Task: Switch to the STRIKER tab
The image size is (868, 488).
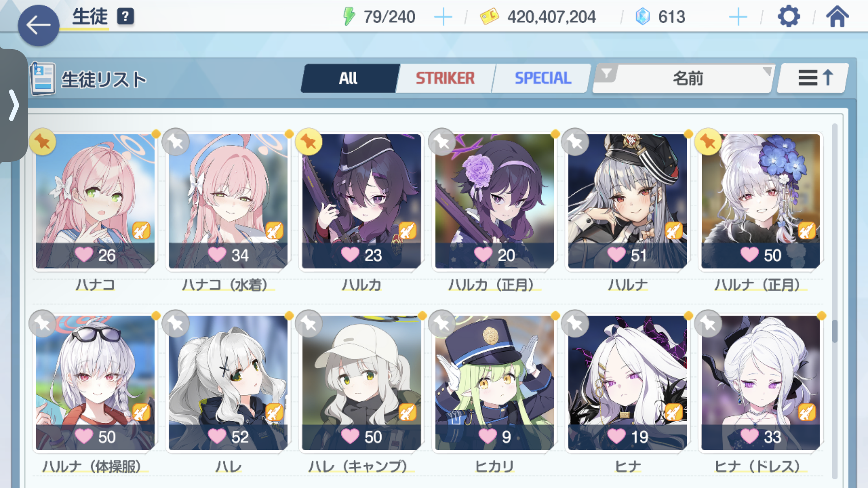Action: [x=445, y=78]
